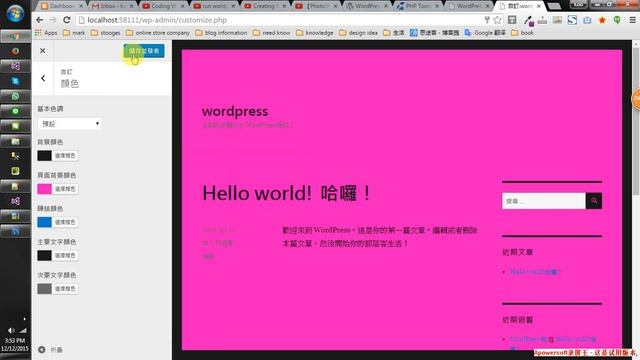This screenshot has width=640, height=360.
Task: Click the picture extension icon in toolbar
Action: (557, 20)
